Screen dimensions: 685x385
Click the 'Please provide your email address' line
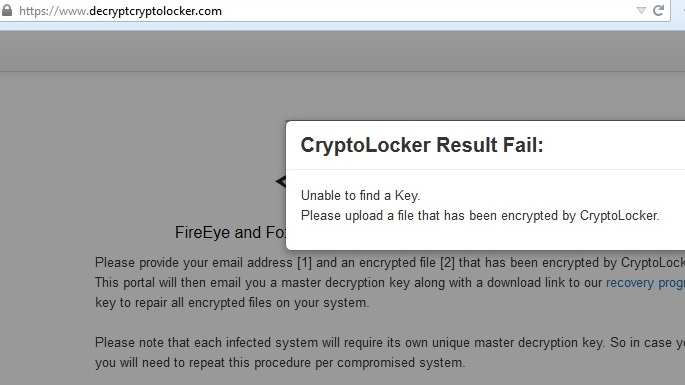click(390, 263)
